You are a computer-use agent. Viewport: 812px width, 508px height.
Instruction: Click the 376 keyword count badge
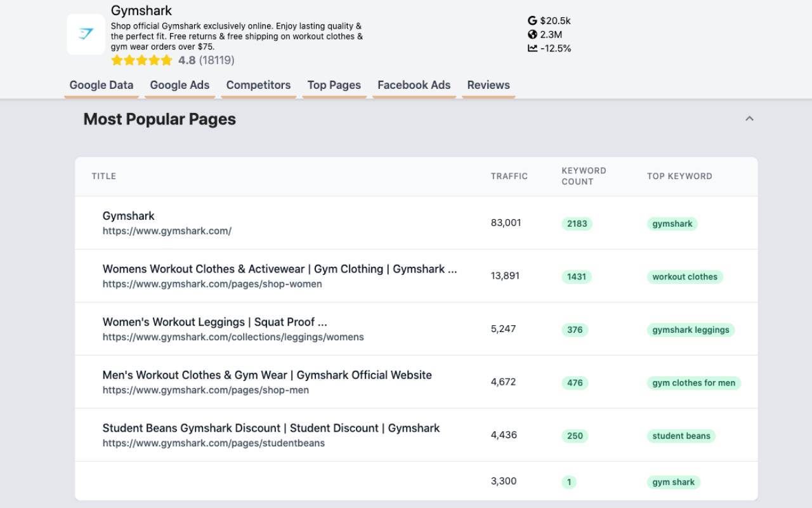pos(575,330)
